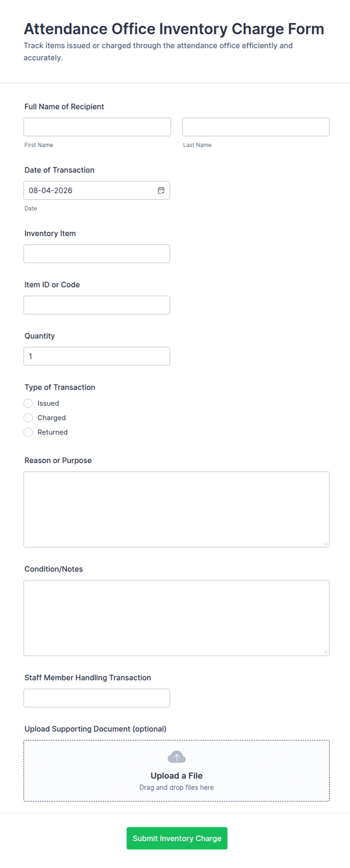This screenshot has width=350, height=868.
Task: Click the Date of Transaction field
Action: pos(97,191)
